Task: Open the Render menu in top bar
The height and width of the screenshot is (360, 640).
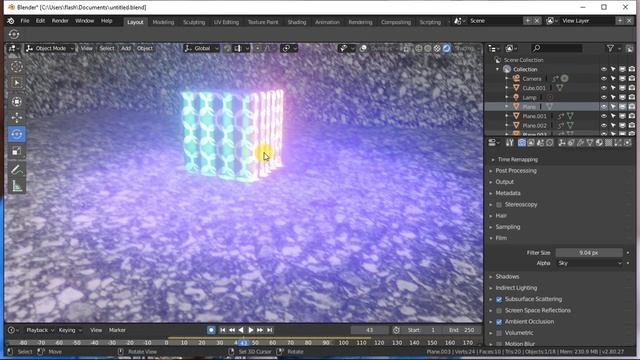Action: point(60,21)
